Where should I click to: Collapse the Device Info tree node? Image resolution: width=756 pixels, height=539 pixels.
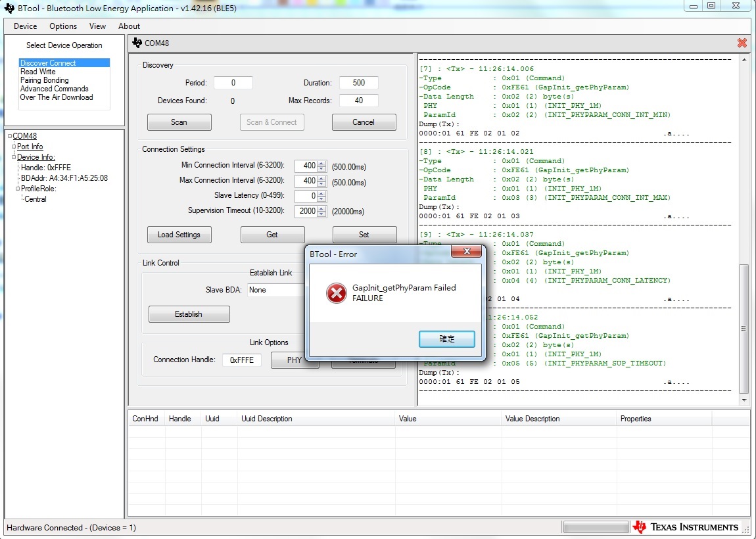point(14,157)
